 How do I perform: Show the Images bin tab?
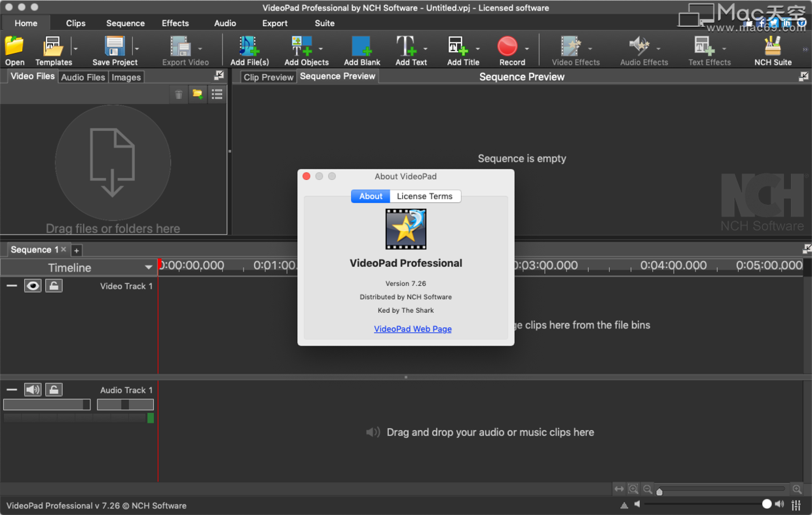[x=126, y=77]
